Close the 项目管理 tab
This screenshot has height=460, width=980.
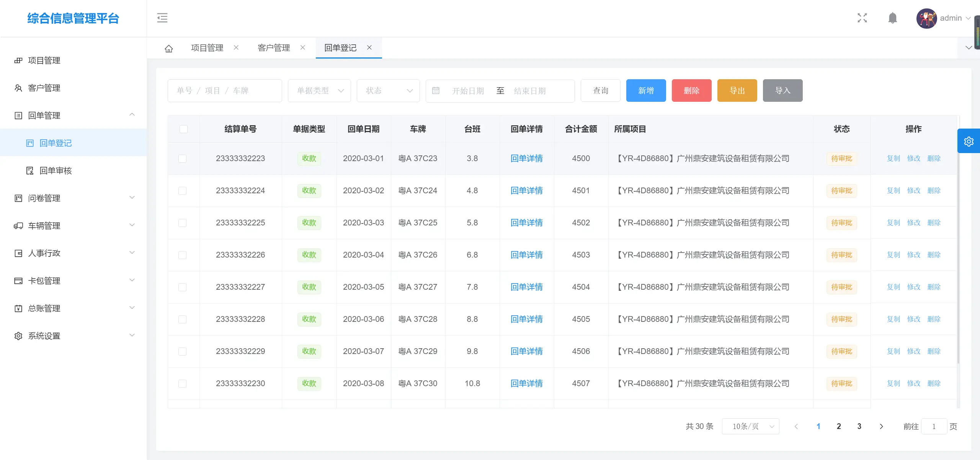(236, 47)
